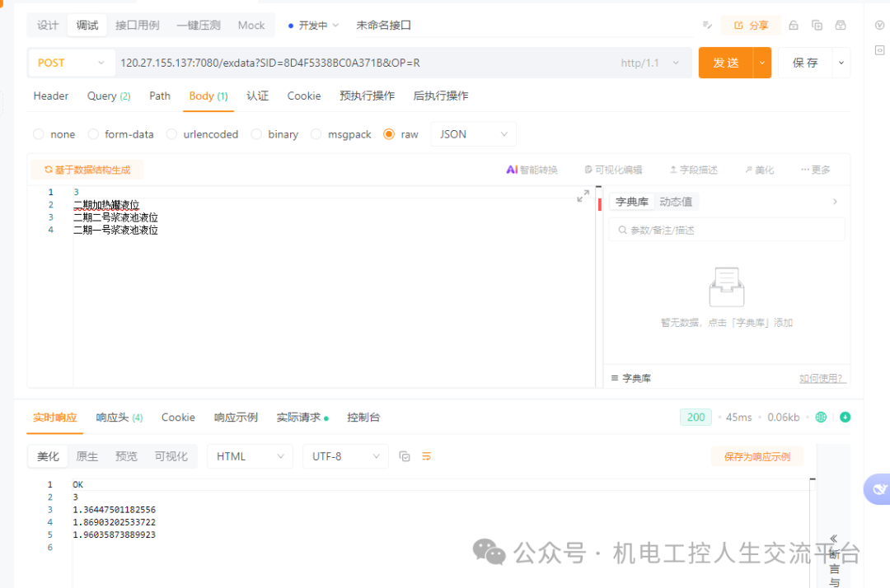Click the green download response icon
This screenshot has width=890, height=588.
pyautogui.click(x=845, y=418)
